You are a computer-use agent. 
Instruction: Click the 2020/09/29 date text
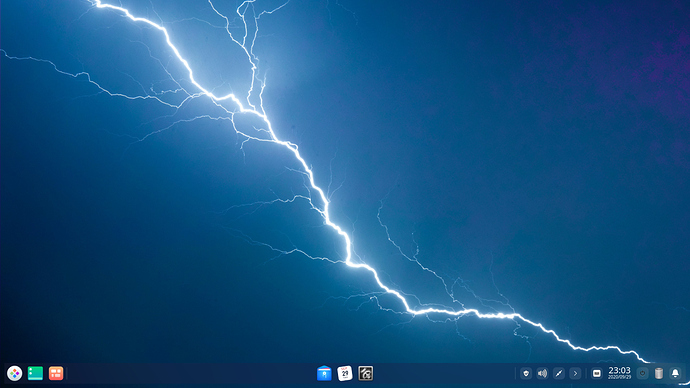(620, 377)
